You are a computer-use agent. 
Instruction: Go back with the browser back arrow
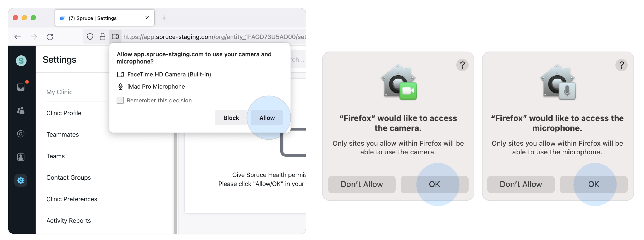click(18, 37)
